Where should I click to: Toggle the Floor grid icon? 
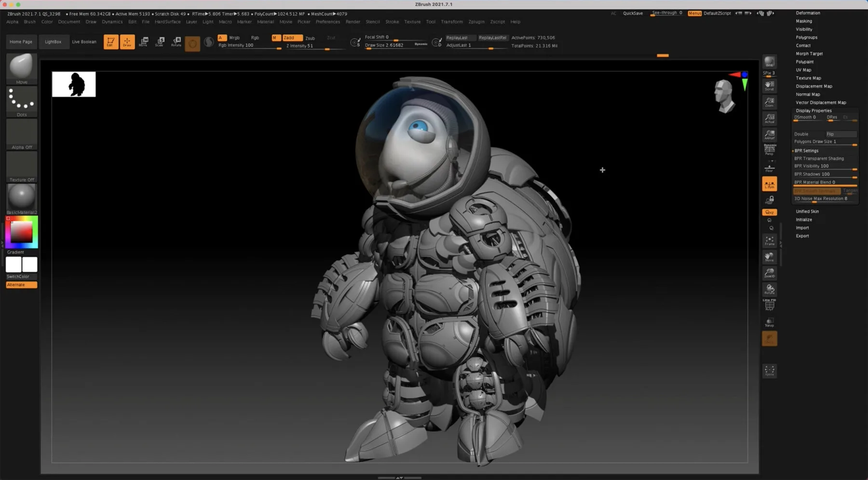click(x=770, y=168)
